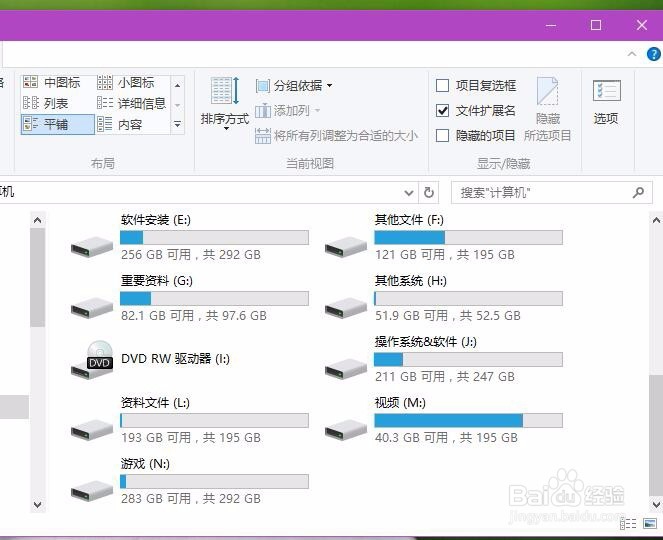Toggle 文件扩展名 file extensions checkbox

pyautogui.click(x=442, y=111)
